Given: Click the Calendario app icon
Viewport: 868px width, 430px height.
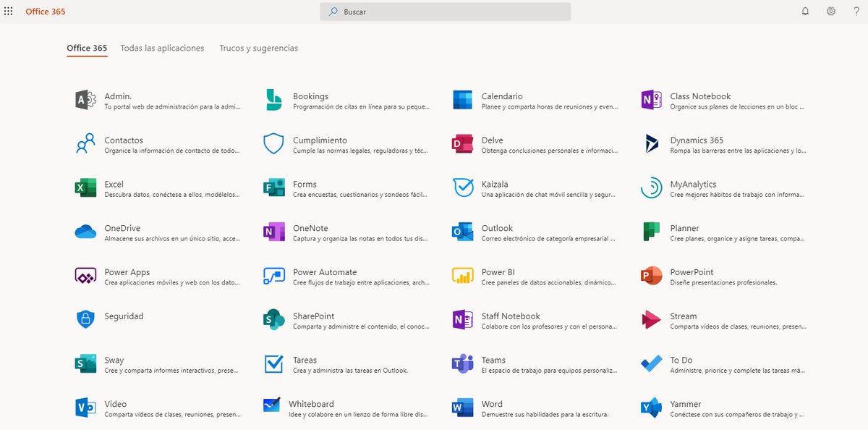Looking at the screenshot, I should pos(462,100).
